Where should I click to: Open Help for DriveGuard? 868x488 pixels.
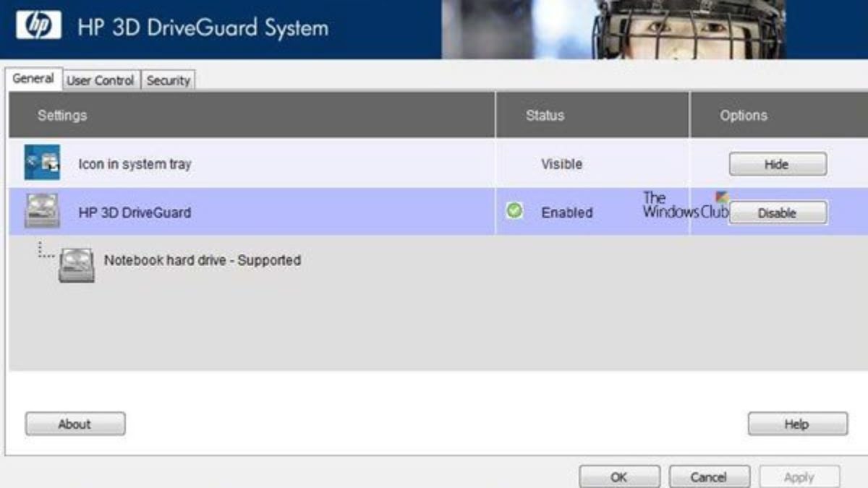(x=797, y=424)
